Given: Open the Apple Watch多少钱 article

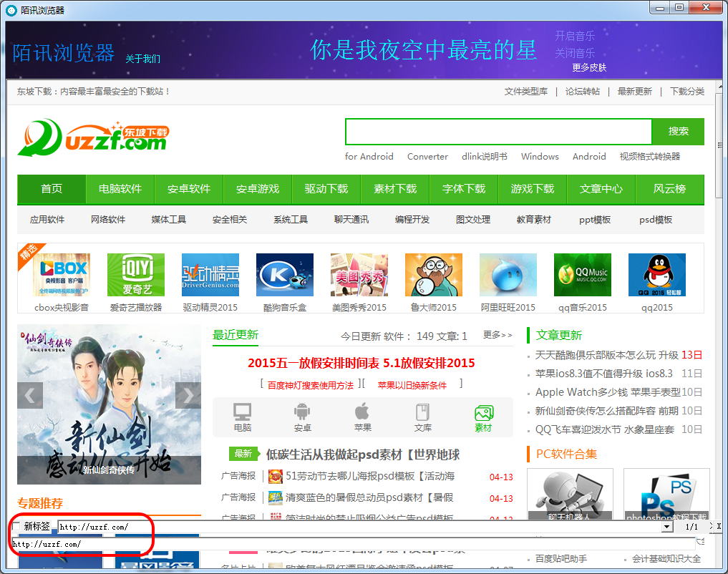Looking at the screenshot, I should (x=608, y=392).
